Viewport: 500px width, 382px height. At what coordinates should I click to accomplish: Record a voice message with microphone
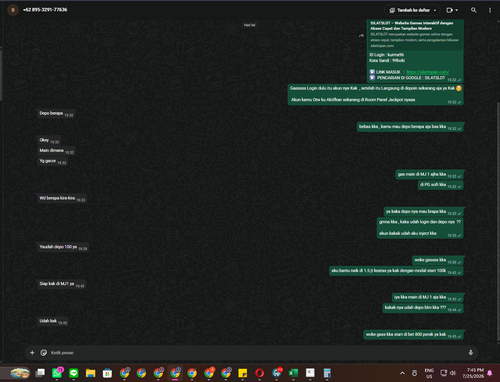pyautogui.click(x=471, y=353)
